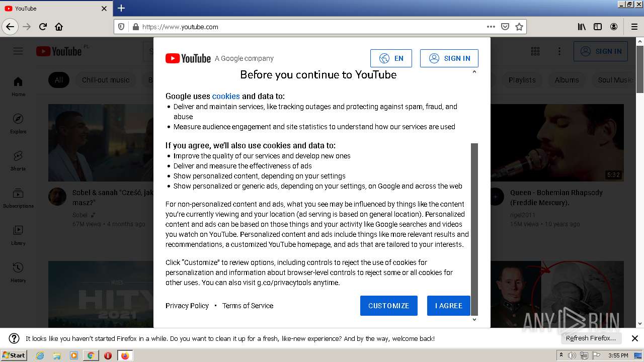The image size is (644, 362).
Task: Click the address bar URL field
Action: tap(312, 27)
